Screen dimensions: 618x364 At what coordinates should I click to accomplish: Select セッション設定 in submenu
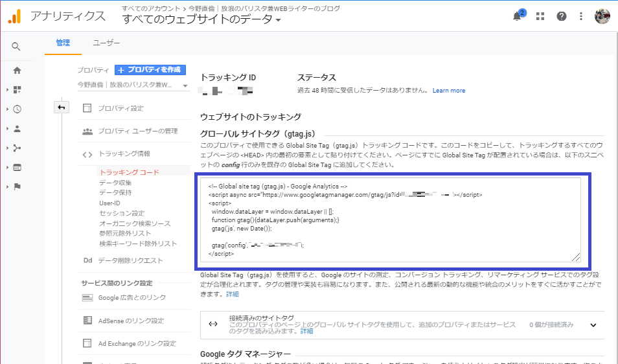(122, 213)
